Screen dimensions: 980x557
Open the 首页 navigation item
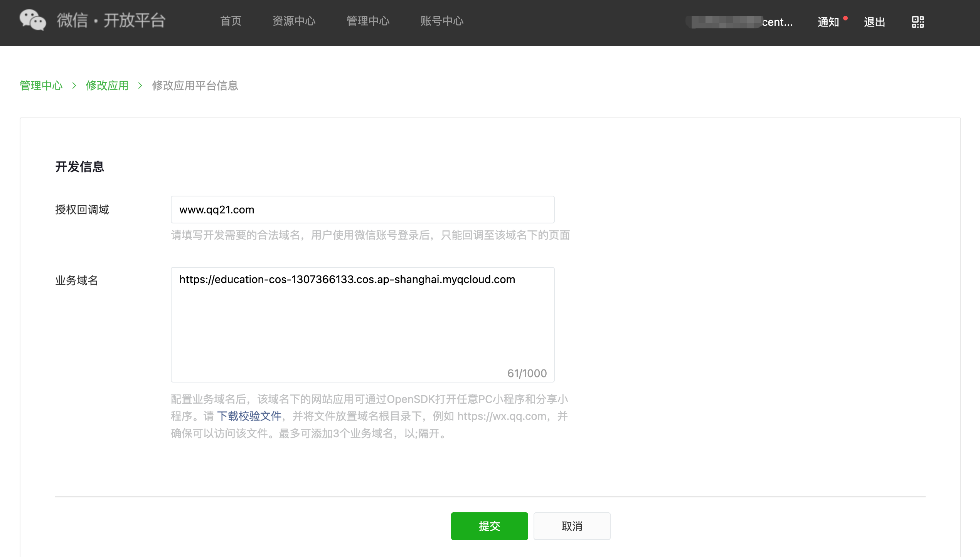coord(231,21)
